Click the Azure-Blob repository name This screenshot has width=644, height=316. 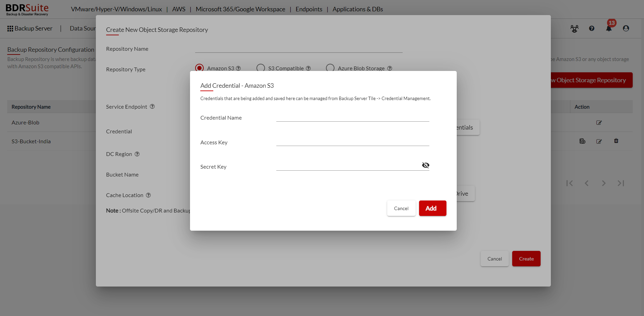[25, 123]
